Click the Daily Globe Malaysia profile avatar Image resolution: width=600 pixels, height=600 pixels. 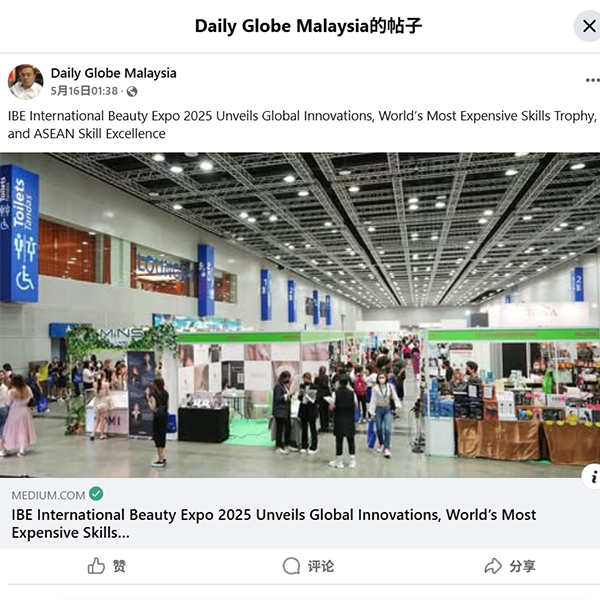pos(25,82)
